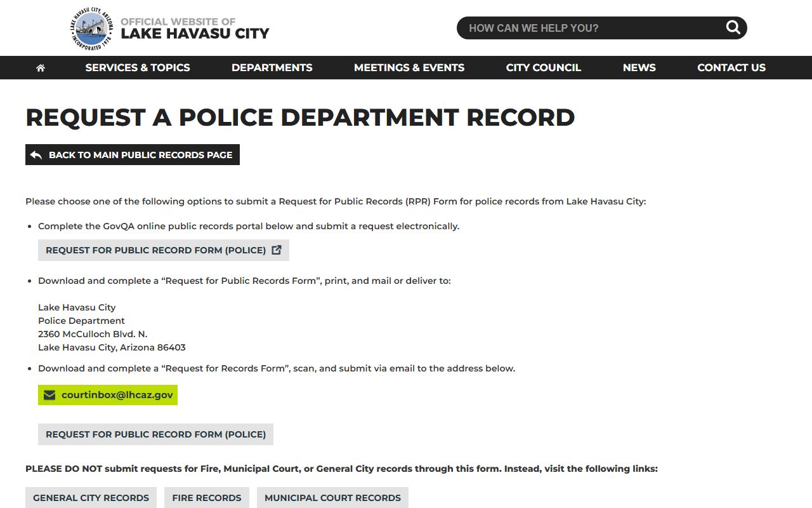
Task: Open the Meetings & Events menu
Action: coord(409,67)
